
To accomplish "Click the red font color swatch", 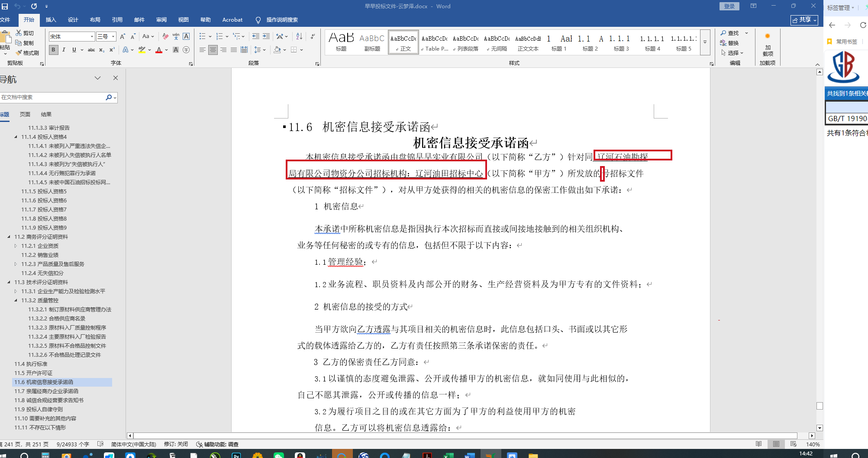I will pyautogui.click(x=159, y=50).
